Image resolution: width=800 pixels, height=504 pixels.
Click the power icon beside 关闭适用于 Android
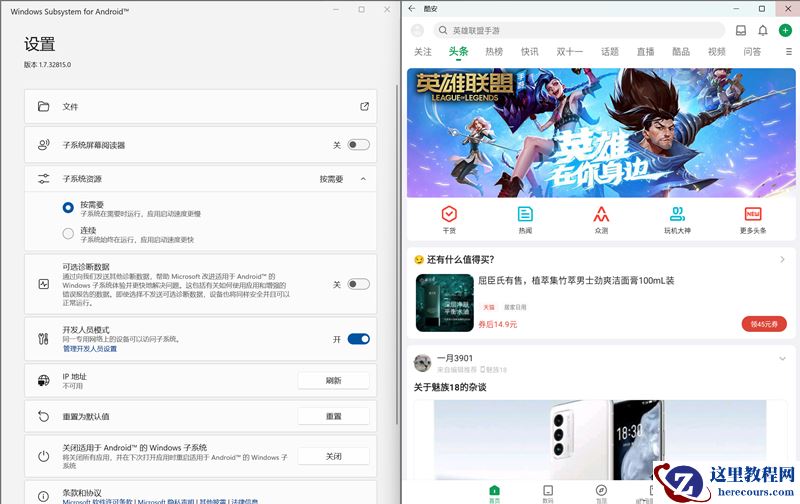(x=43, y=456)
